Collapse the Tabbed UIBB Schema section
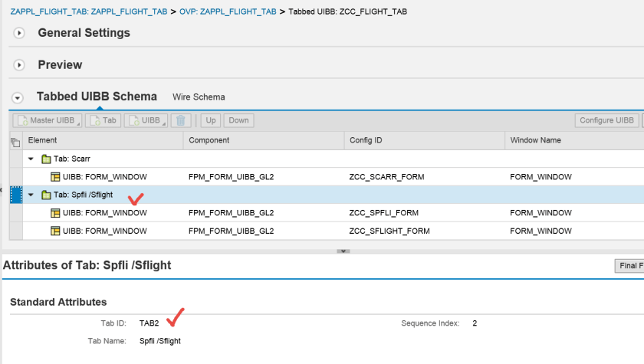The width and height of the screenshot is (644, 364). (18, 98)
